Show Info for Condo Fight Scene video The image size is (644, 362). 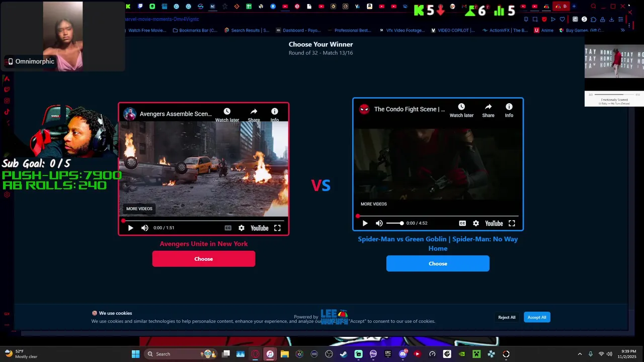509,110
